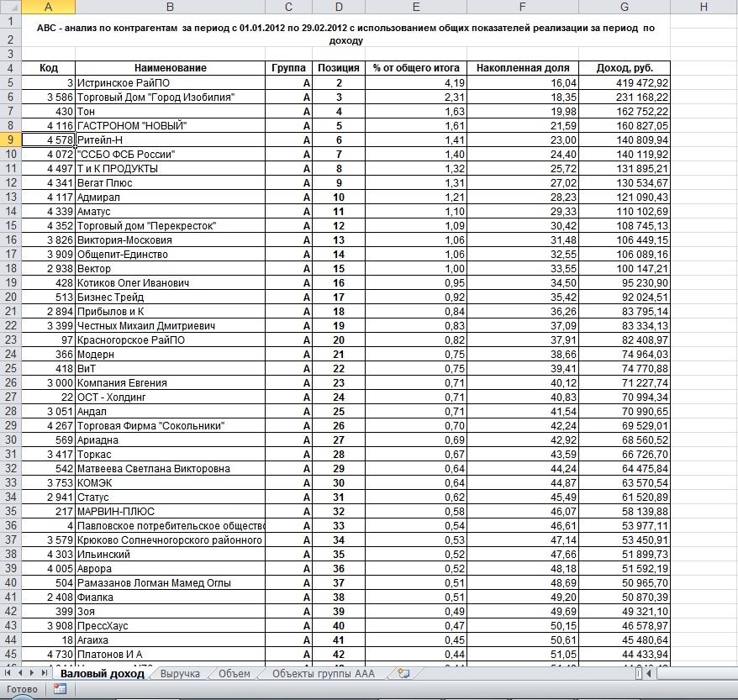The width and height of the screenshot is (738, 700).
Task: Select row 20 header
Action: pos(10,297)
